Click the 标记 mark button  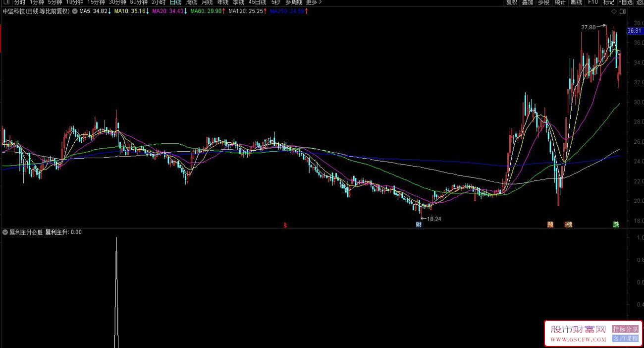(609, 2)
